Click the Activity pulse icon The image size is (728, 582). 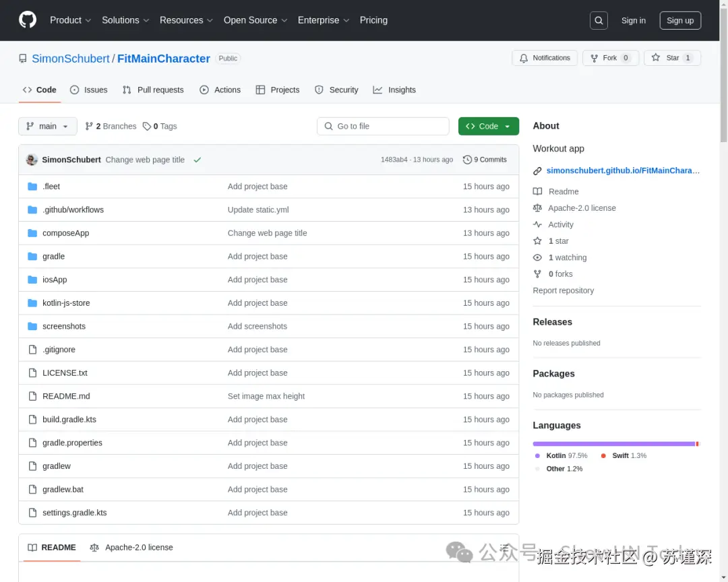537,224
